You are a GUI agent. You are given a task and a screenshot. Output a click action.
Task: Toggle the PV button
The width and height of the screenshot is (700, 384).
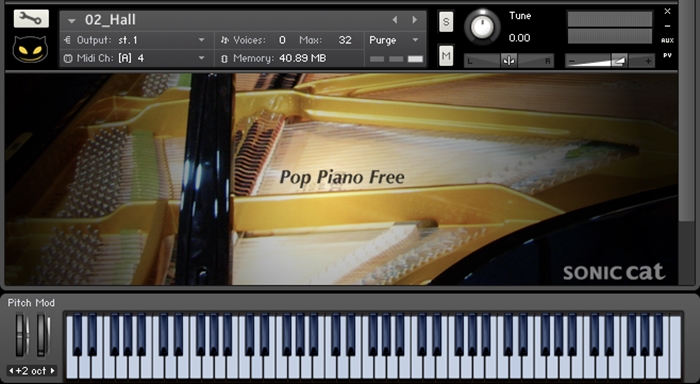pos(667,55)
